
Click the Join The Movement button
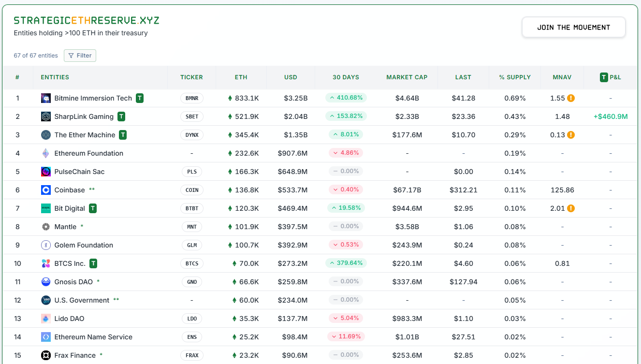pyautogui.click(x=574, y=28)
